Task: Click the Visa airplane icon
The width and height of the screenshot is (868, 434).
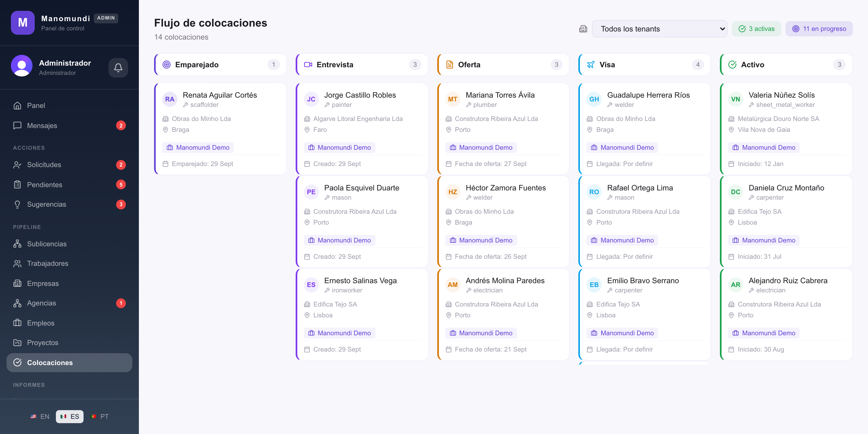Action: 591,65
